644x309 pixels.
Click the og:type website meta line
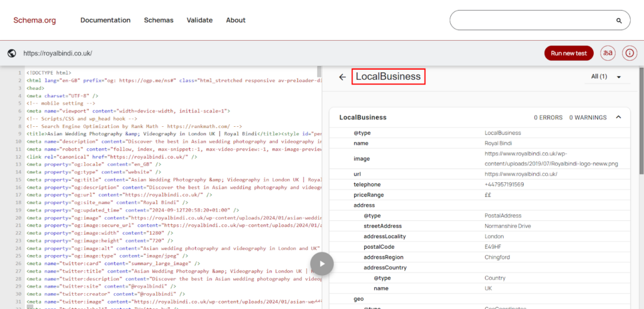[x=94, y=172]
